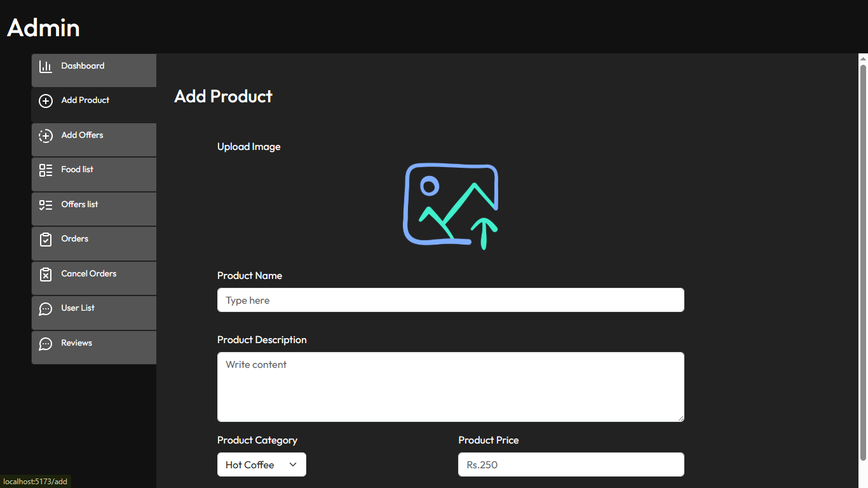
Task: Click the Admin header title
Action: (x=43, y=27)
